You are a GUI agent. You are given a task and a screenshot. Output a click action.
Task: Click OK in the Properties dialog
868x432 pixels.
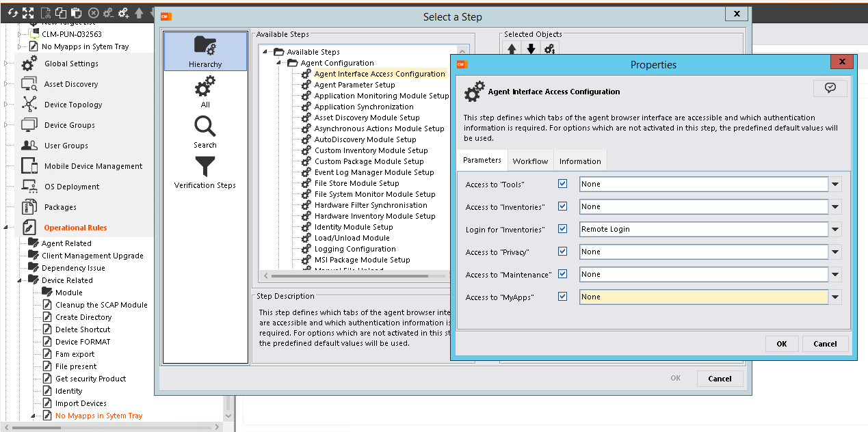782,344
